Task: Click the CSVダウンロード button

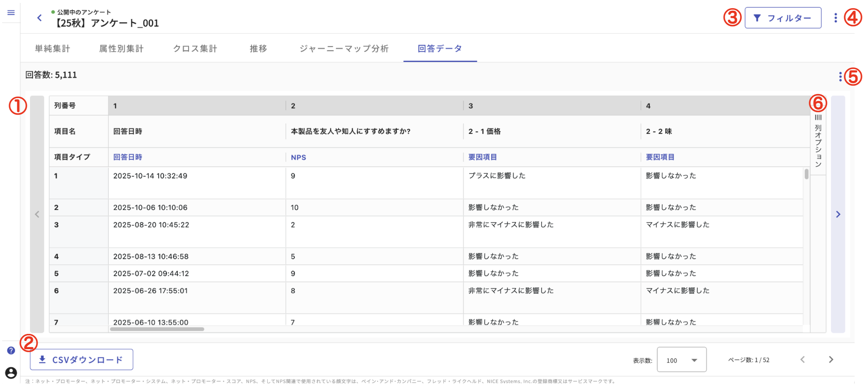Action: tap(81, 359)
